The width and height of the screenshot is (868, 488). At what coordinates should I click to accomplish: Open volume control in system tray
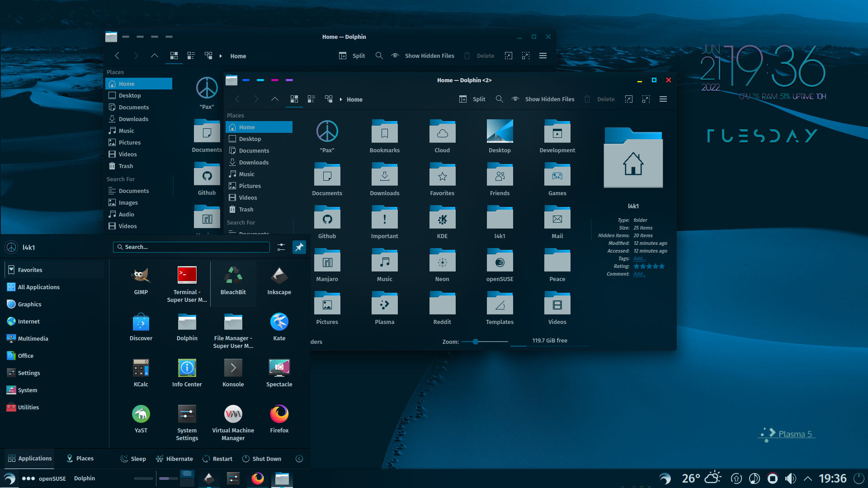coord(790,478)
